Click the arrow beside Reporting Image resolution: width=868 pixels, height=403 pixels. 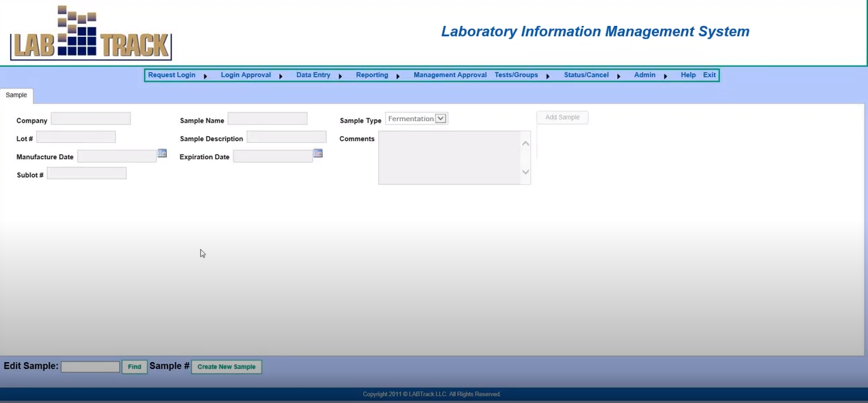click(398, 76)
